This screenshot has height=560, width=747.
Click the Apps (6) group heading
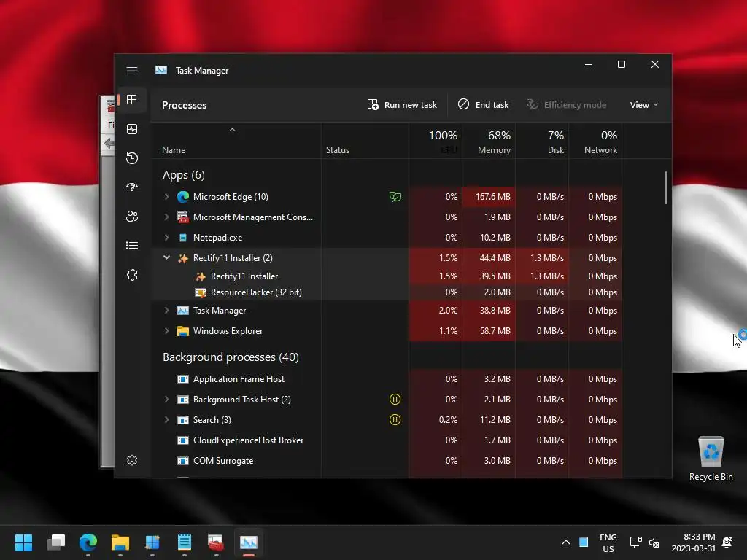coord(183,175)
